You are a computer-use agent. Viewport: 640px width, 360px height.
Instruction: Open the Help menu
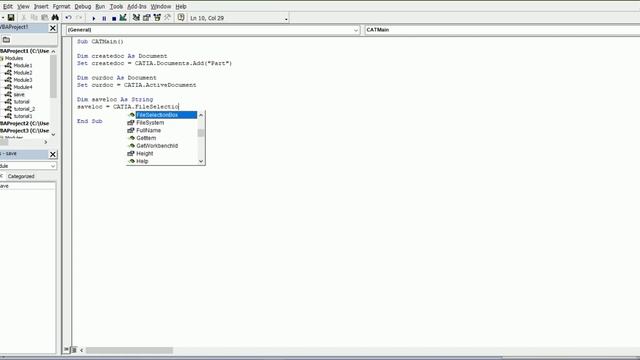(x=181, y=7)
